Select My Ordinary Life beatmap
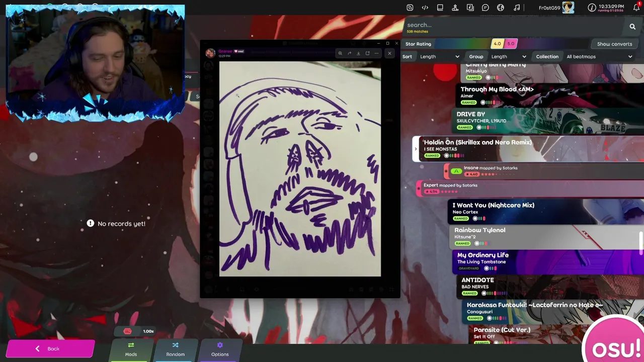The width and height of the screenshot is (644, 362). pos(548,261)
